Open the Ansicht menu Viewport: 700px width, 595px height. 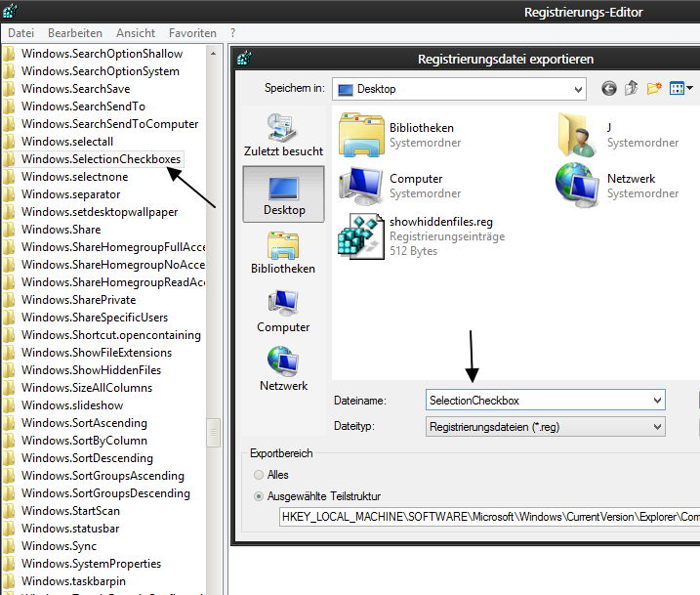coord(136,33)
